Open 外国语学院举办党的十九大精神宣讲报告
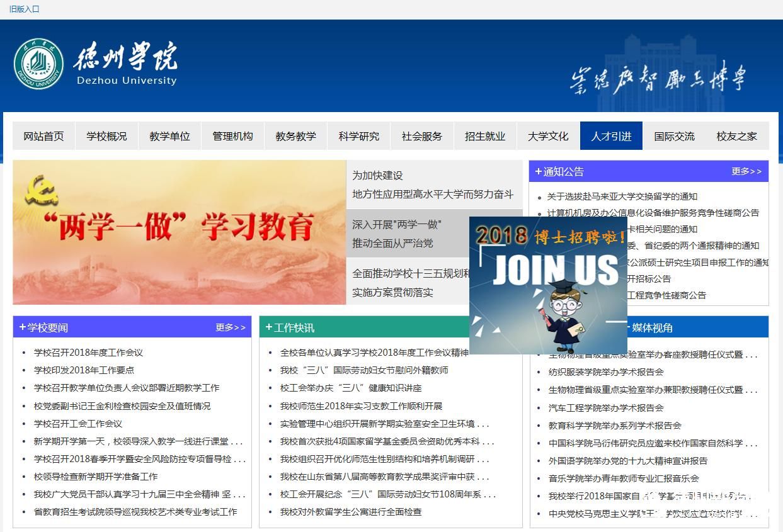783x532 pixels. pyautogui.click(x=628, y=461)
